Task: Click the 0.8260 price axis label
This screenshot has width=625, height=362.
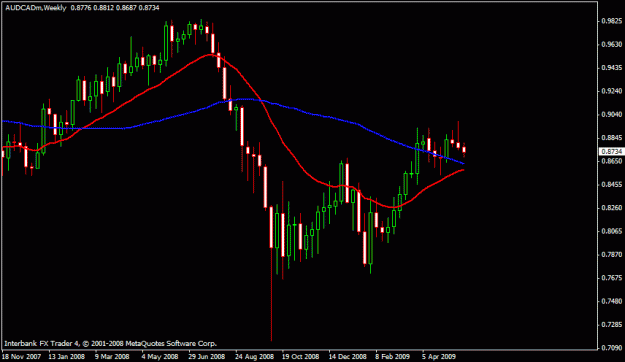Action: pyautogui.click(x=612, y=208)
